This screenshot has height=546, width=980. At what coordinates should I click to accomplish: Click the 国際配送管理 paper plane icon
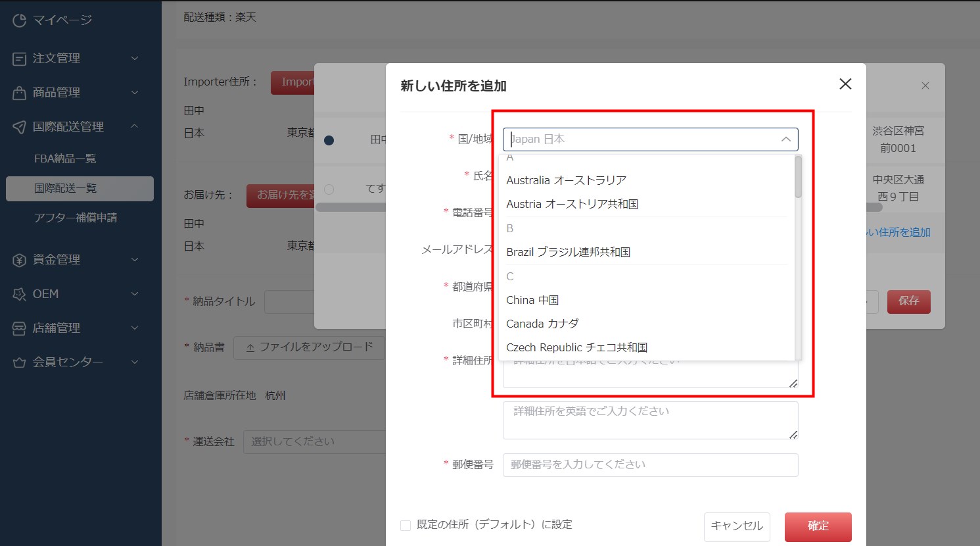pyautogui.click(x=19, y=127)
